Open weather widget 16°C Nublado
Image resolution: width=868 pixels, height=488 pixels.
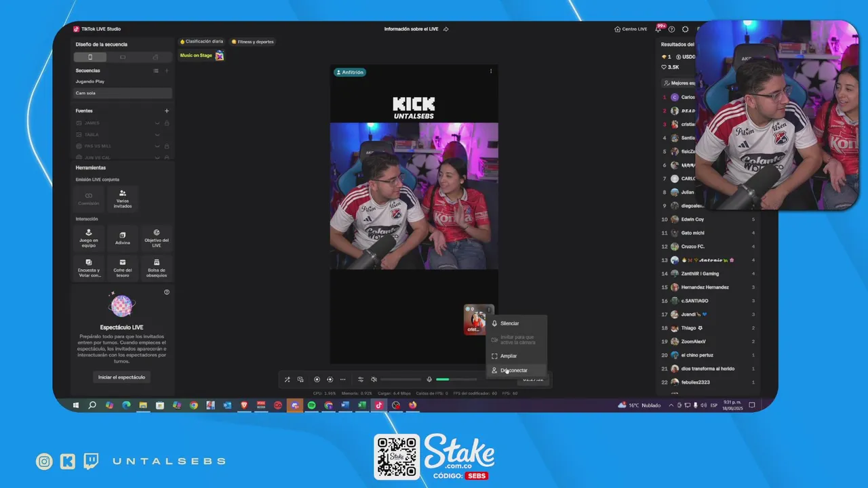coord(639,405)
